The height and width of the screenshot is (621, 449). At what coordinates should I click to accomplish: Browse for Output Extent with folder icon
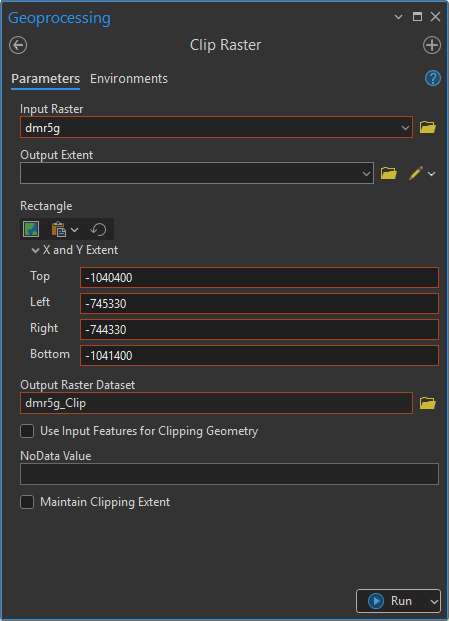pos(388,173)
